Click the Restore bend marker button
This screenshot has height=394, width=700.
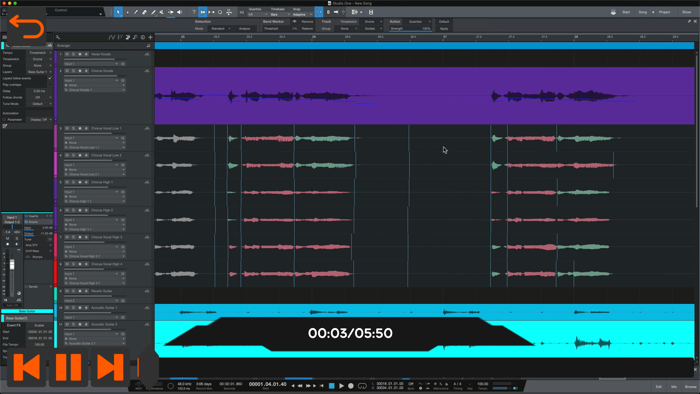point(308,29)
